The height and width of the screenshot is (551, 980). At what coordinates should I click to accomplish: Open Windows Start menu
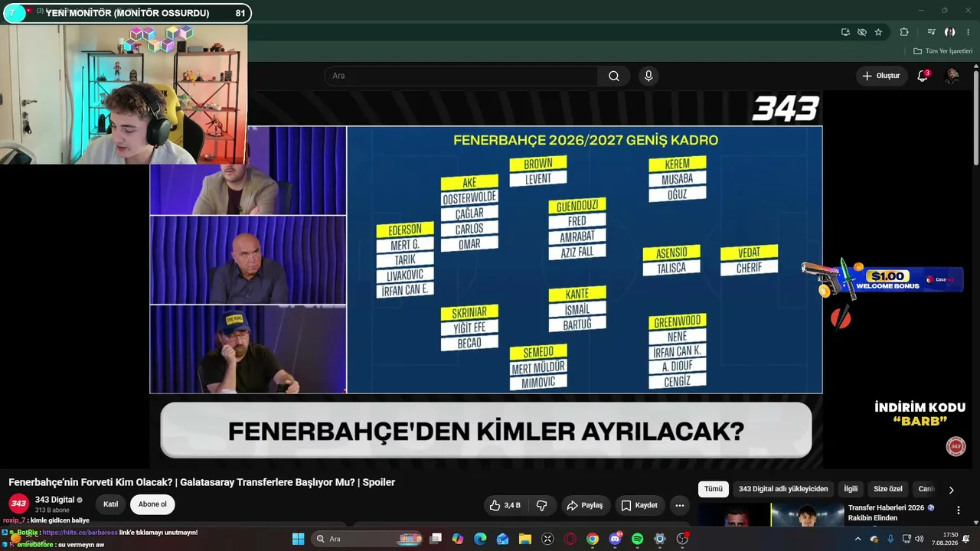pyautogui.click(x=298, y=539)
